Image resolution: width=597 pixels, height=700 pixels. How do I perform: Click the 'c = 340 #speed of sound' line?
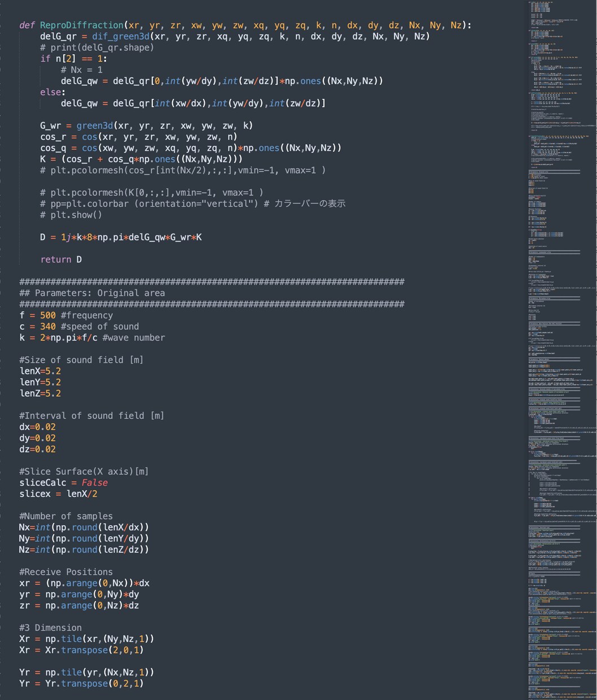tap(79, 326)
